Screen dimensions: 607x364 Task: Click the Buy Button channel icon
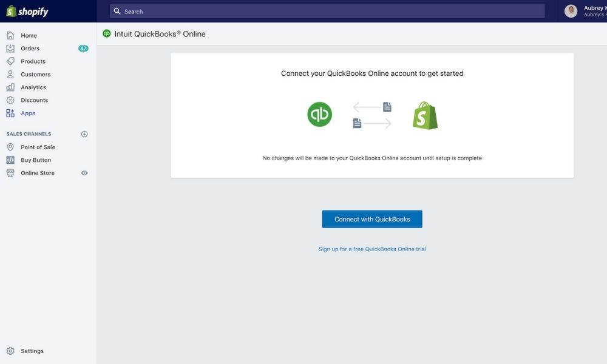pos(10,160)
